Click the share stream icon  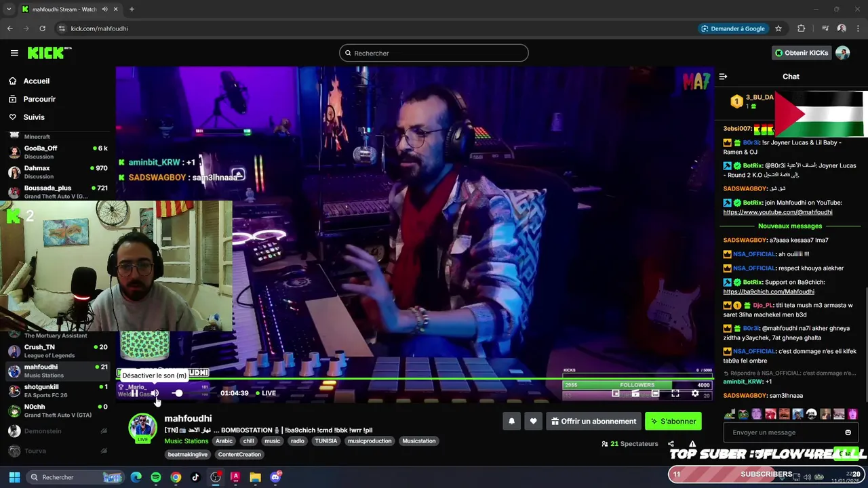(x=671, y=444)
